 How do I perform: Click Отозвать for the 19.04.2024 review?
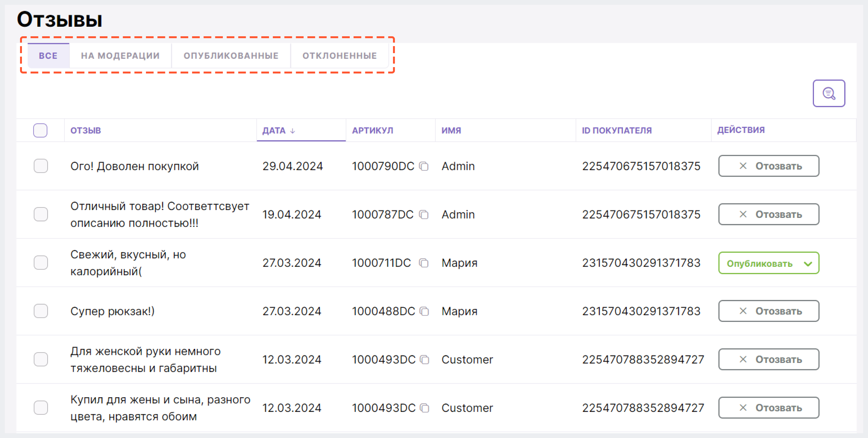pyautogui.click(x=768, y=214)
